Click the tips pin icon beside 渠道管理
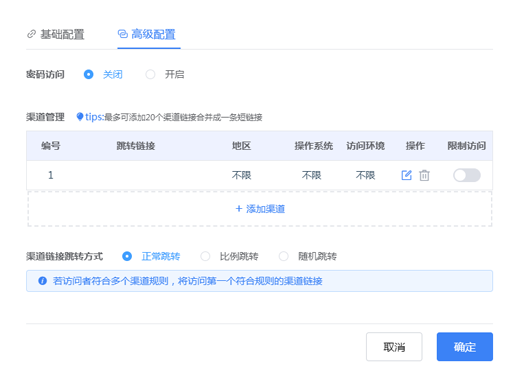Viewport: 520px width, 380px height. (x=80, y=117)
